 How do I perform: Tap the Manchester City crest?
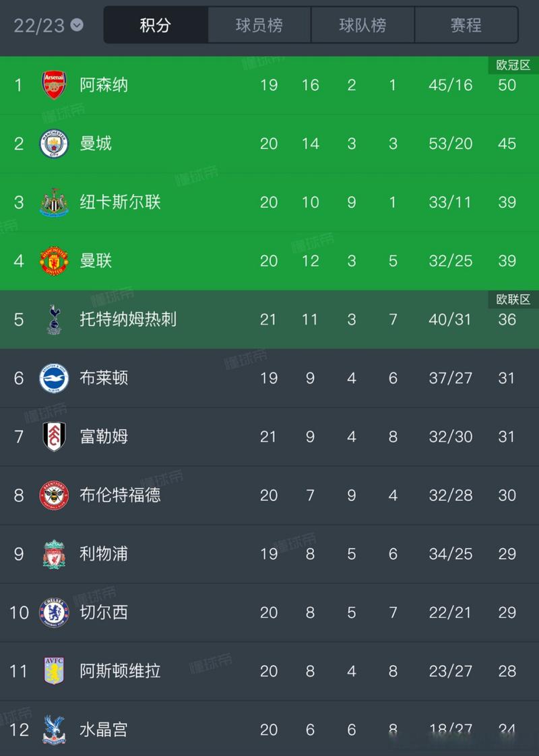pyautogui.click(x=54, y=144)
